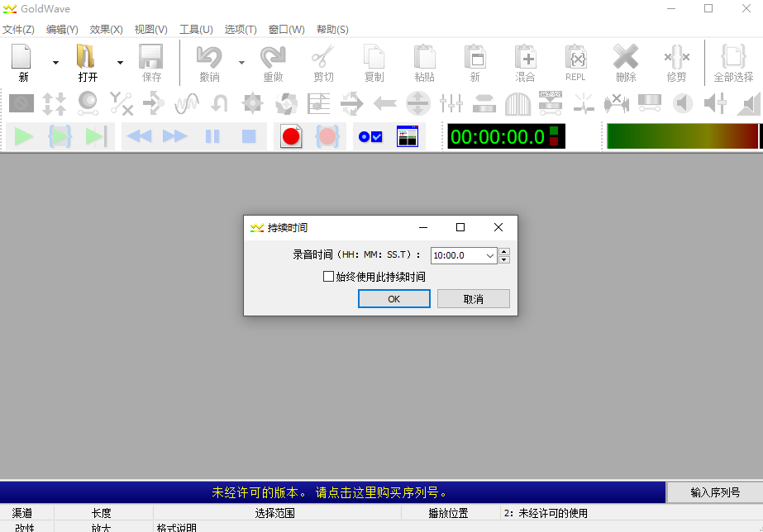Click the 长度 status bar cell
The image size is (763, 532).
pyautogui.click(x=103, y=513)
